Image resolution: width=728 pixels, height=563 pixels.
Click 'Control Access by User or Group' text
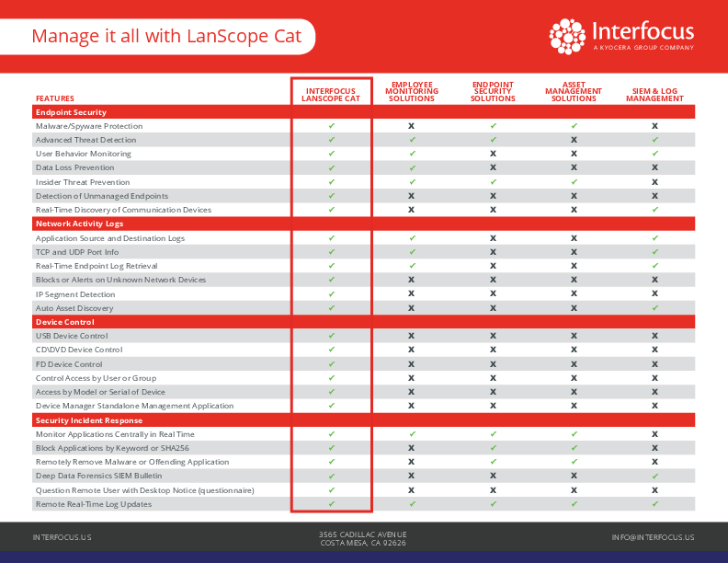pyautogui.click(x=97, y=378)
